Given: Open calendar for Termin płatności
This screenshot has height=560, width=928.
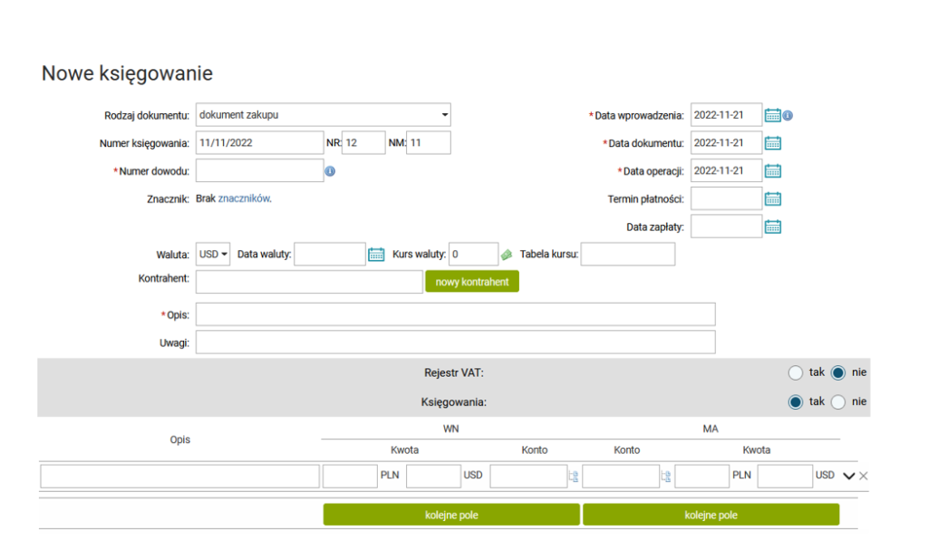Looking at the screenshot, I should coord(772,199).
